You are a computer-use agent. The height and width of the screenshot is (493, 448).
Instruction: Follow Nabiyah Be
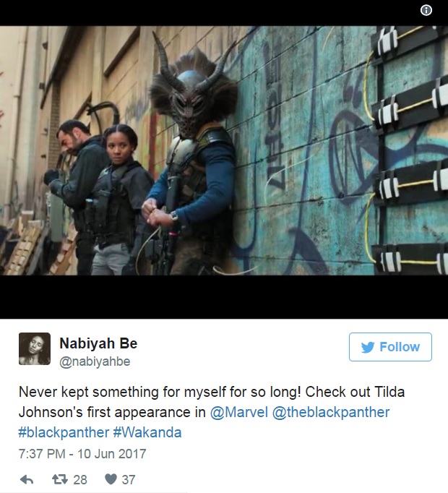pyautogui.click(x=390, y=347)
